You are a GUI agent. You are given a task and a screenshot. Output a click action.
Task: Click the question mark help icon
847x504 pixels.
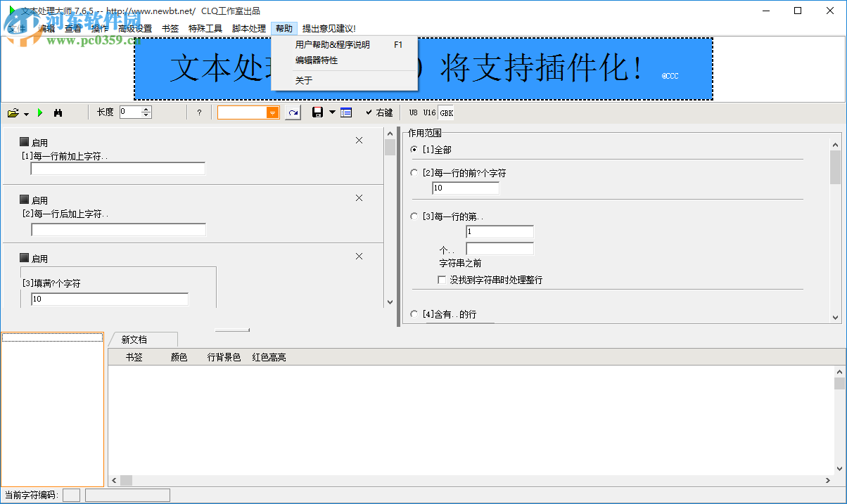tap(199, 112)
